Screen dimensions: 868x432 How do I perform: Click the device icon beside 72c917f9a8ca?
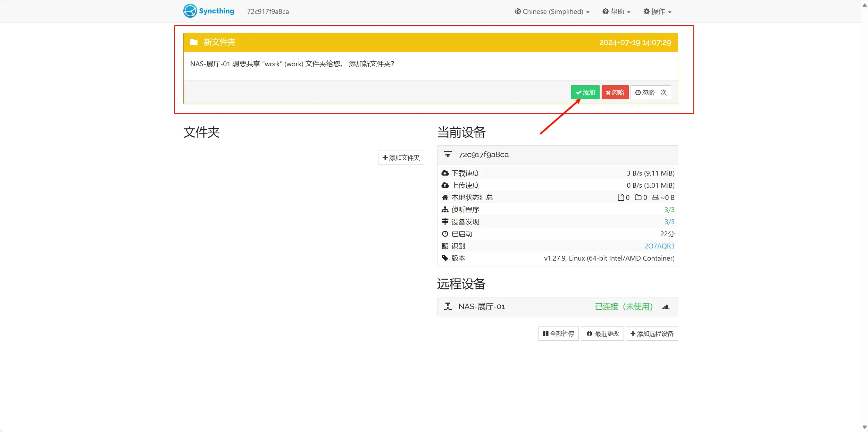click(x=448, y=154)
